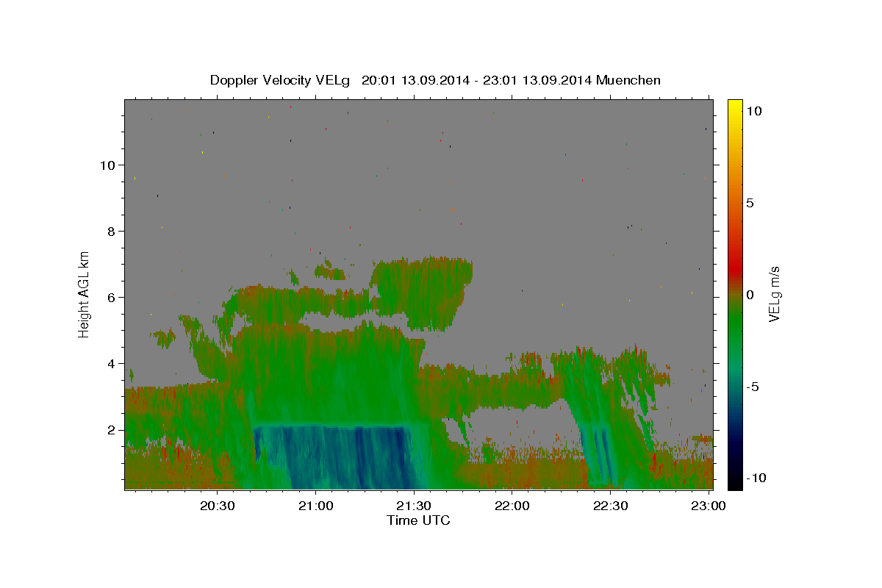Click the 21:00 time tick label
Image resolution: width=882 pixels, height=588 pixels.
316,506
